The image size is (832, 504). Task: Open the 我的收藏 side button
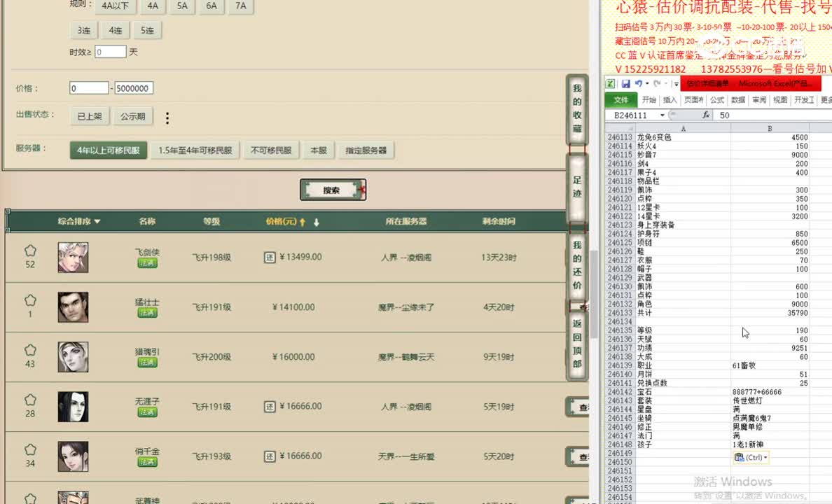coord(577,108)
